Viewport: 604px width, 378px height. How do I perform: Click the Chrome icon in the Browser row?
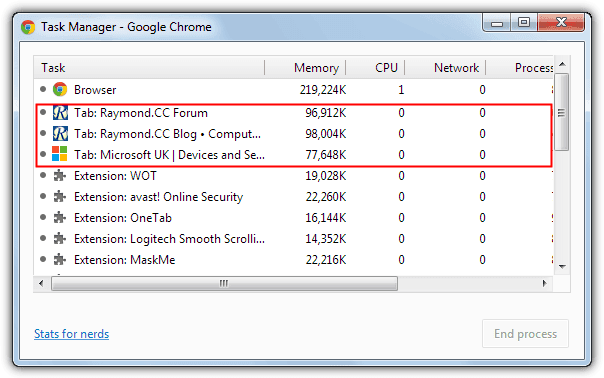[60, 89]
